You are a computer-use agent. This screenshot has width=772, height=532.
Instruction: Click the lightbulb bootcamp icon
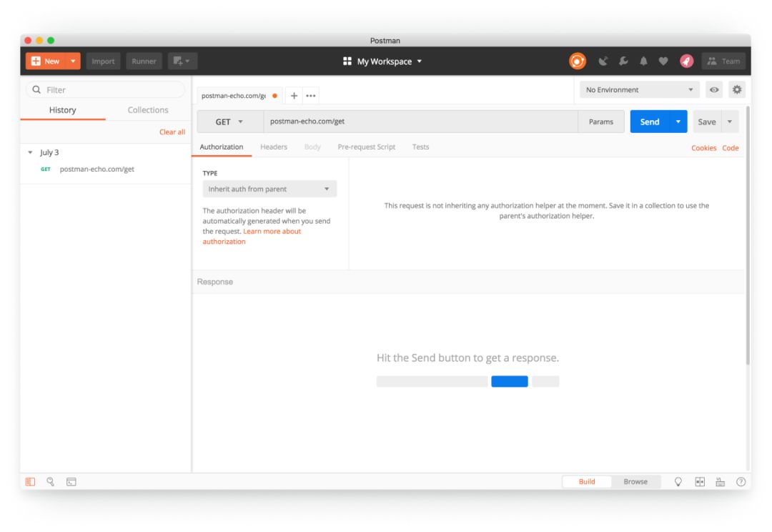click(x=678, y=482)
